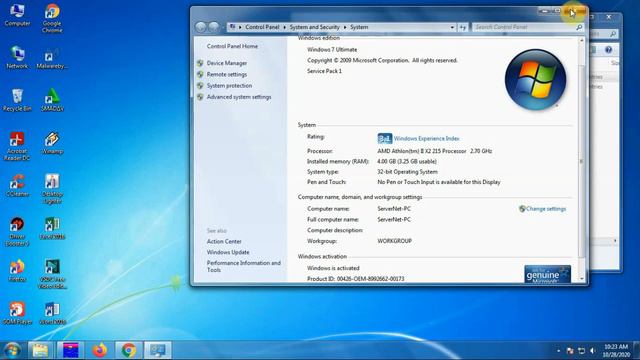640x360 pixels.
Task: Click the search box in the background window
Action: point(603,34)
